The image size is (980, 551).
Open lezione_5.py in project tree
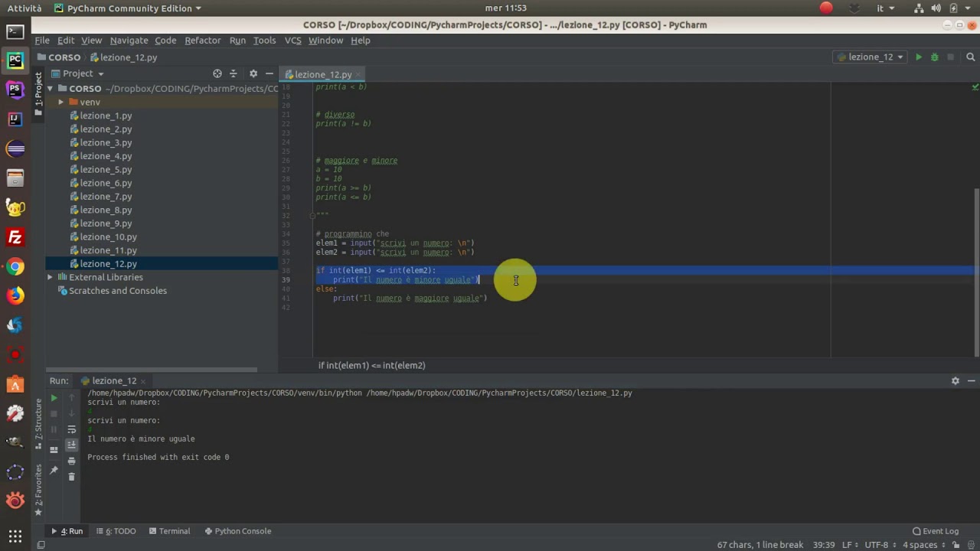pyautogui.click(x=106, y=169)
